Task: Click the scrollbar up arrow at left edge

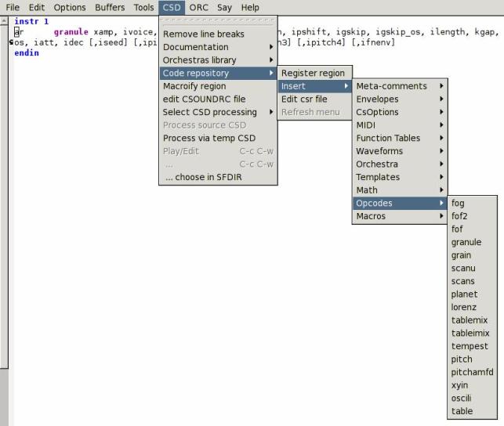Action: click(4, 21)
